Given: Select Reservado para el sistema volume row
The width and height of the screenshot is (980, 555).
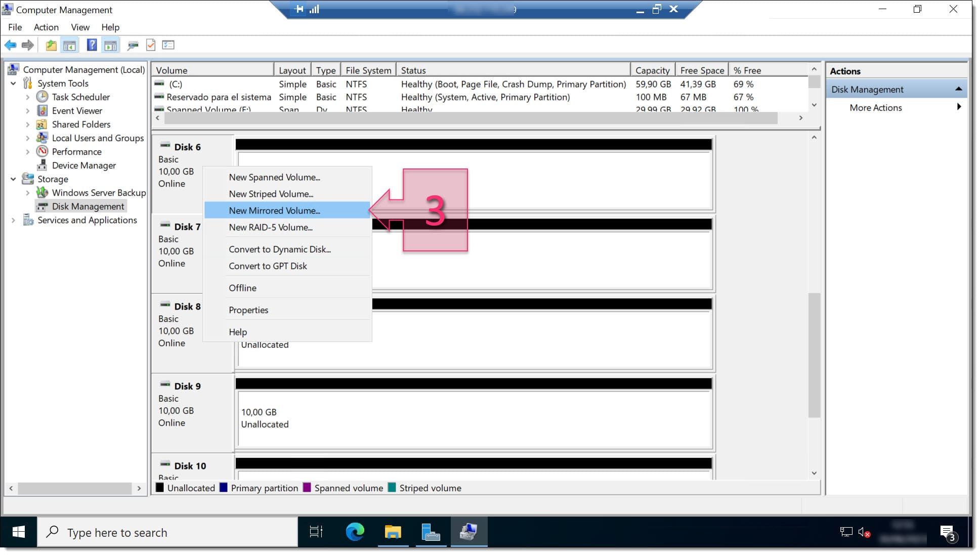Looking at the screenshot, I should [x=480, y=97].
